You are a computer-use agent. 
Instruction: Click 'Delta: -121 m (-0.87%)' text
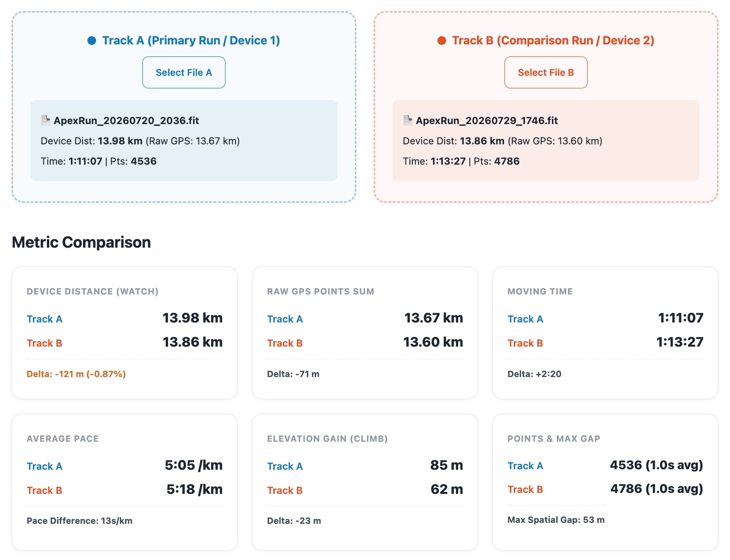76,374
